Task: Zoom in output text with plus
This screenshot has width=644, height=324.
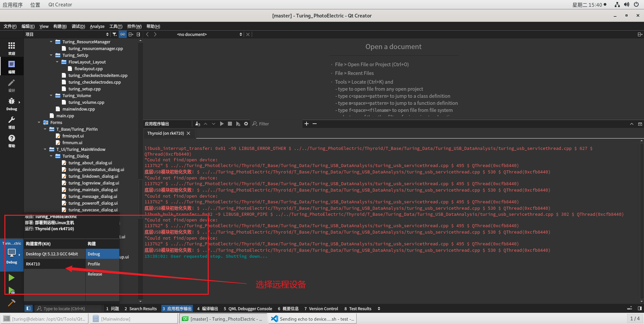Action: pos(307,124)
